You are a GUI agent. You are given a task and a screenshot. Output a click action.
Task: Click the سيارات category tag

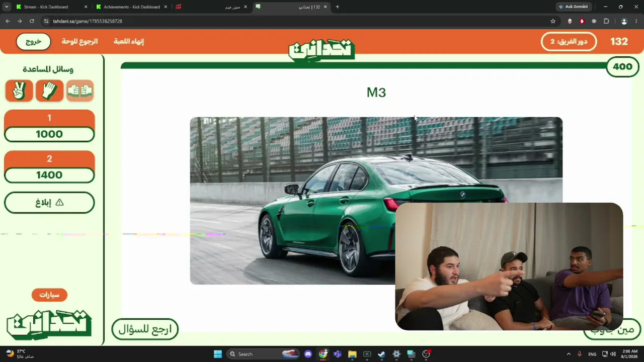49,295
